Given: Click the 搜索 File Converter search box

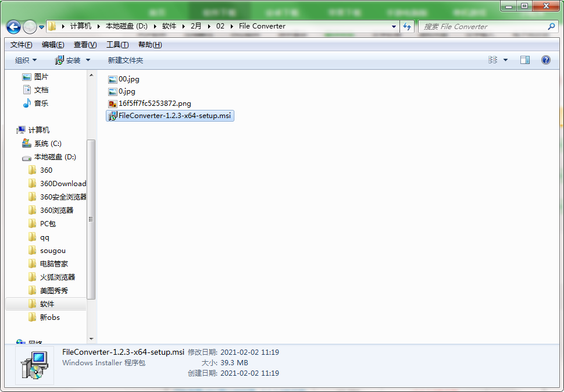Looking at the screenshot, I should [x=483, y=26].
